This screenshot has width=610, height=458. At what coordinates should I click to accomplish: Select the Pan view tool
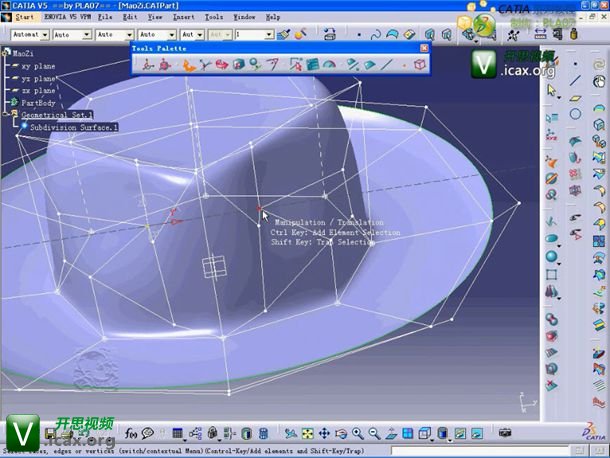(x=326, y=433)
